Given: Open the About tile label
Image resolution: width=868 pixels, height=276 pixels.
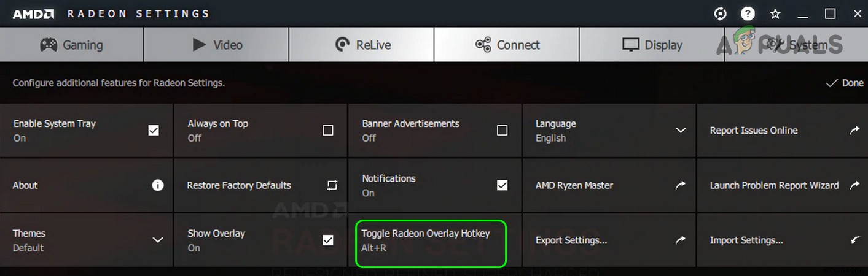Looking at the screenshot, I should (25, 185).
